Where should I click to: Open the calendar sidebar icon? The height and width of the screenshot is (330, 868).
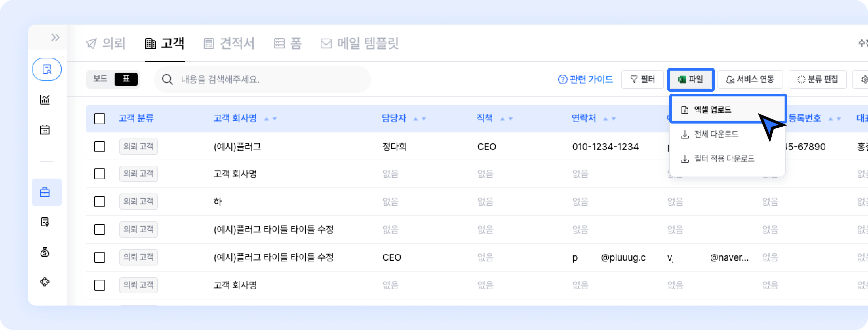point(45,130)
